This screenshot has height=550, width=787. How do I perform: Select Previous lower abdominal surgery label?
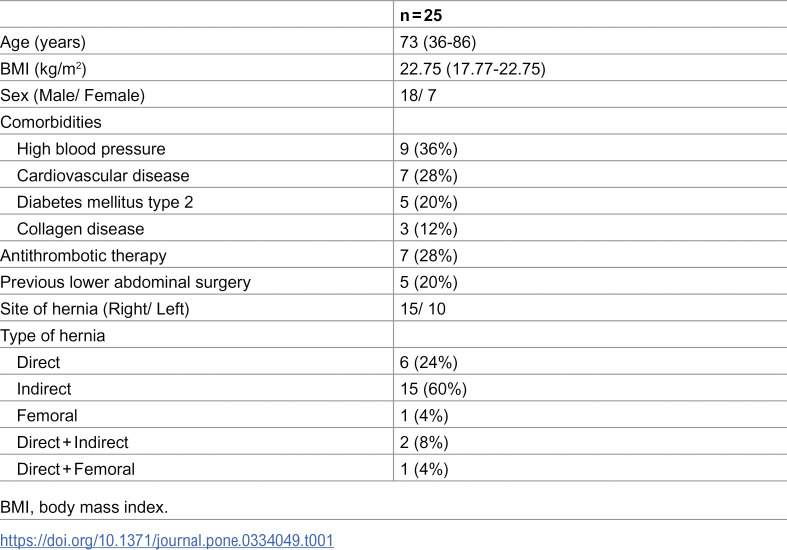pyautogui.click(x=125, y=282)
